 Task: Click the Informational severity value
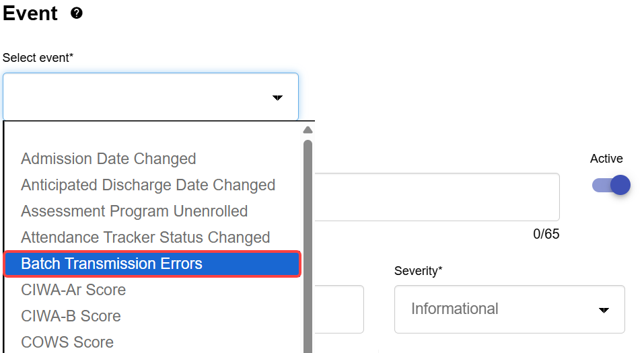coord(455,309)
